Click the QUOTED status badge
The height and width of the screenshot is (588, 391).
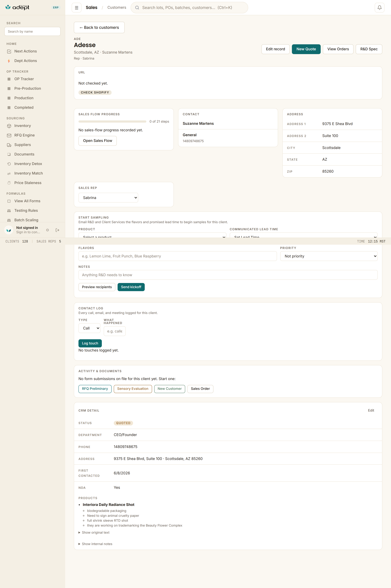pos(123,423)
